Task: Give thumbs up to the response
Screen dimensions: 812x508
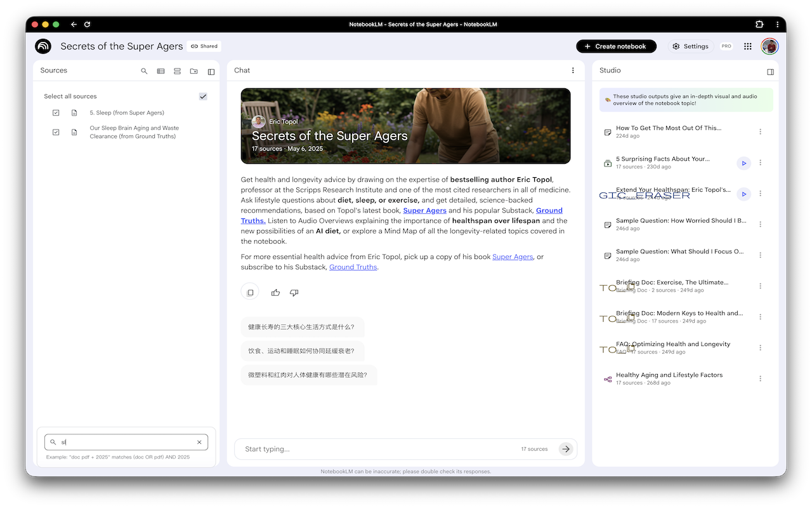Action: pos(275,293)
